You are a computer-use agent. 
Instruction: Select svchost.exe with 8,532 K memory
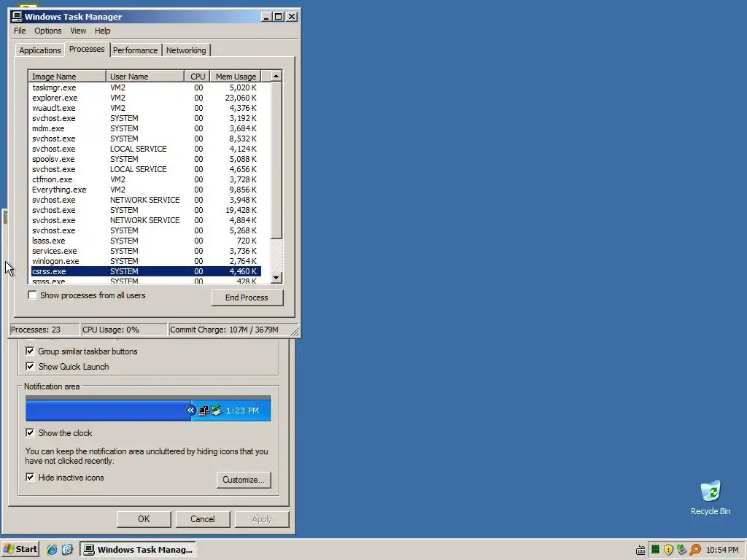tap(145, 139)
